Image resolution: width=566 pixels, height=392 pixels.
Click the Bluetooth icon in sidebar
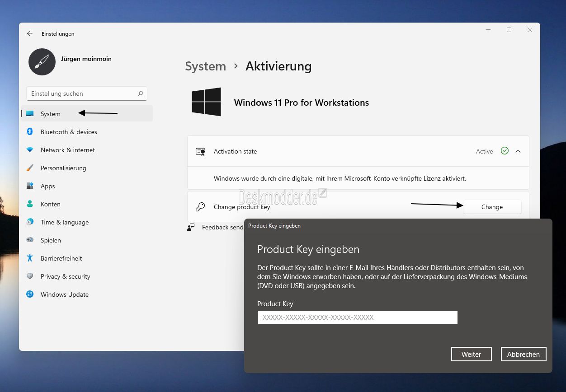click(x=30, y=132)
